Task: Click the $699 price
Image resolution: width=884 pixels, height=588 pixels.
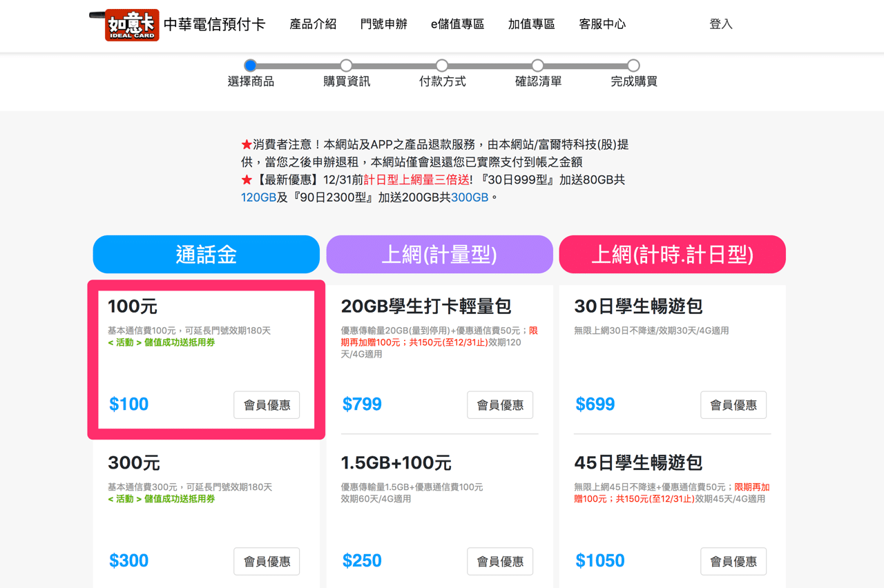Action: tap(595, 404)
